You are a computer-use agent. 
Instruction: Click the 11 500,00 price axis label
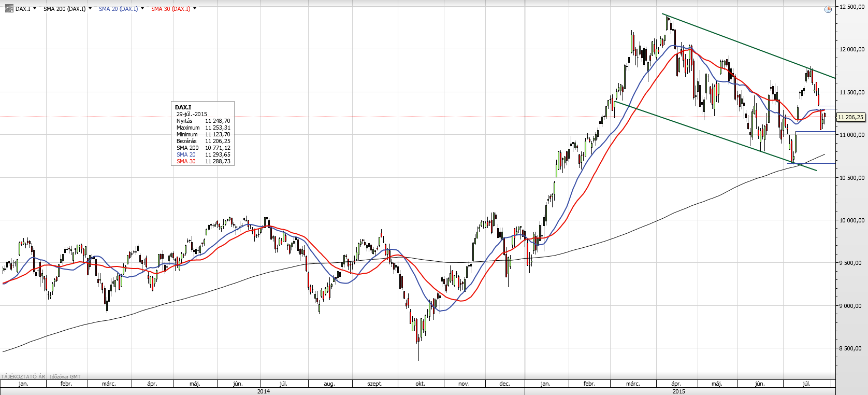(852, 92)
